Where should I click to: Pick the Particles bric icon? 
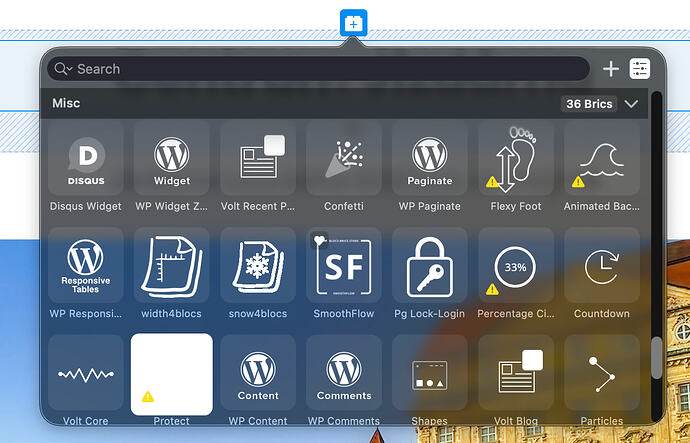pos(602,373)
